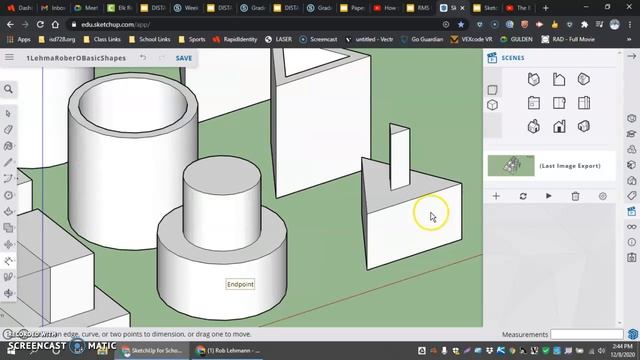Click the Measurements input box
640x360 pixels.
[x=587, y=334]
